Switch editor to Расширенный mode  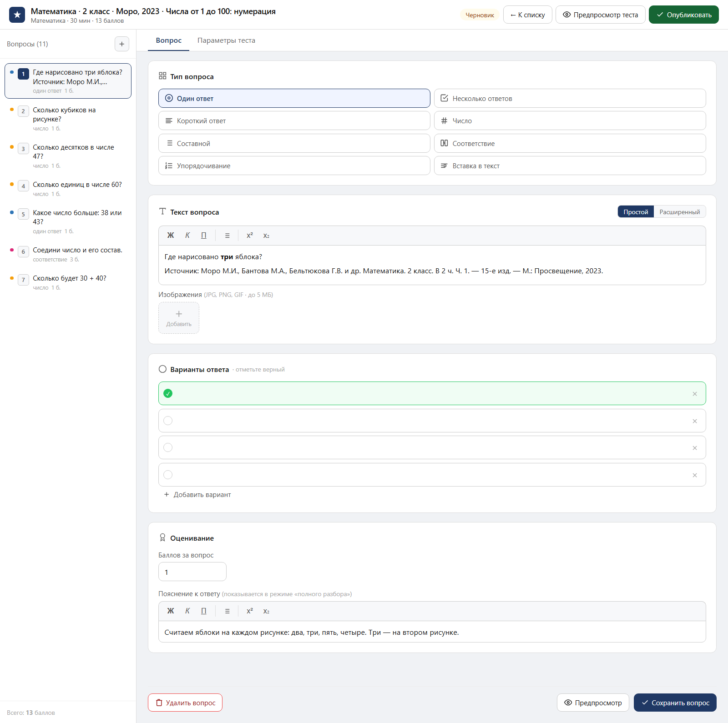tap(679, 212)
